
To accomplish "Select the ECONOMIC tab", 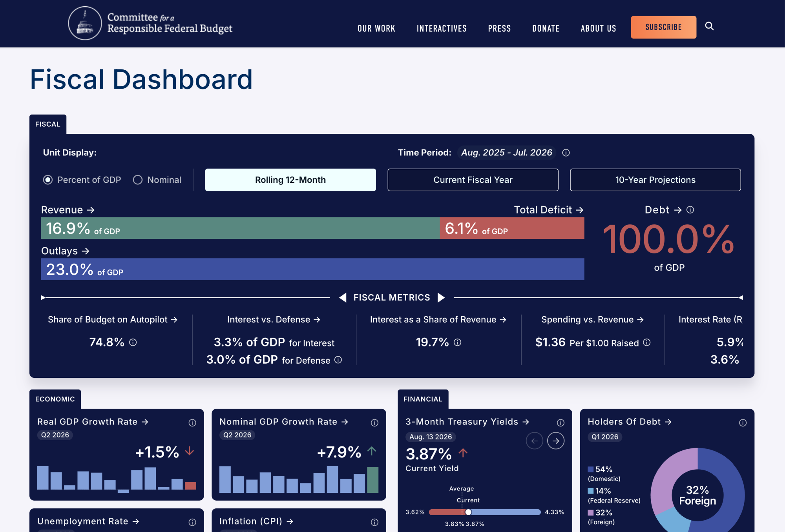I will (55, 399).
